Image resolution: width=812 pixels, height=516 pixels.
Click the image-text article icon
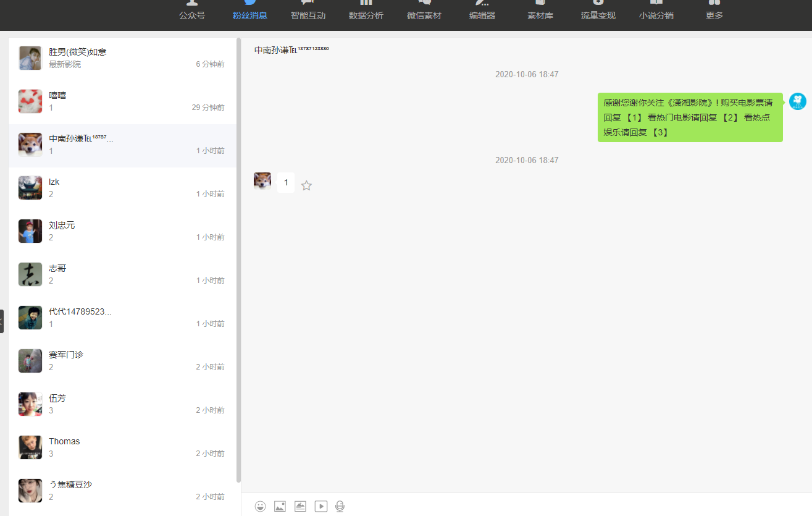300,506
